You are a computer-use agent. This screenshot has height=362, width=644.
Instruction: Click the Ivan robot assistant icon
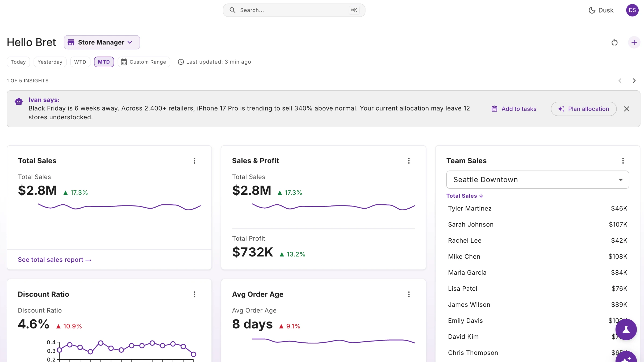19,101
